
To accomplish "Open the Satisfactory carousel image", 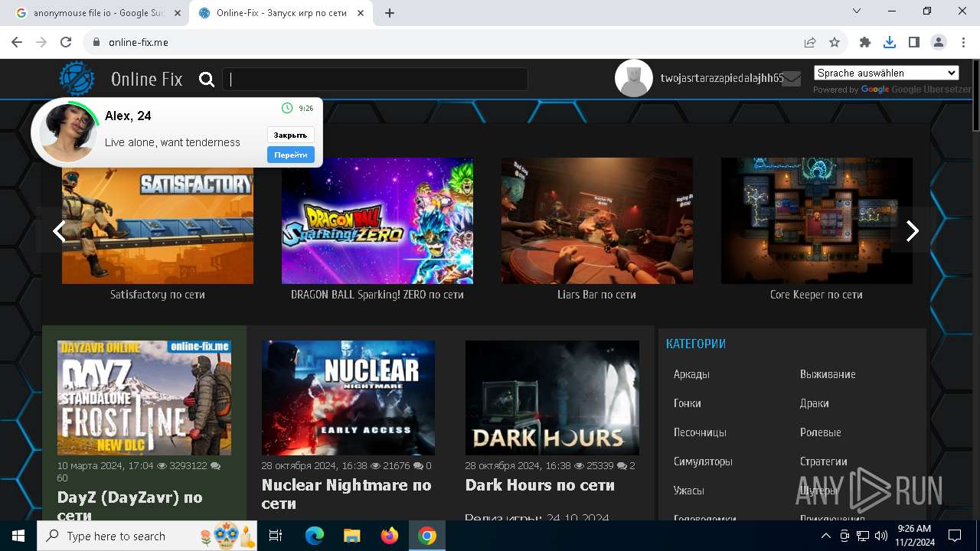I will [x=158, y=220].
